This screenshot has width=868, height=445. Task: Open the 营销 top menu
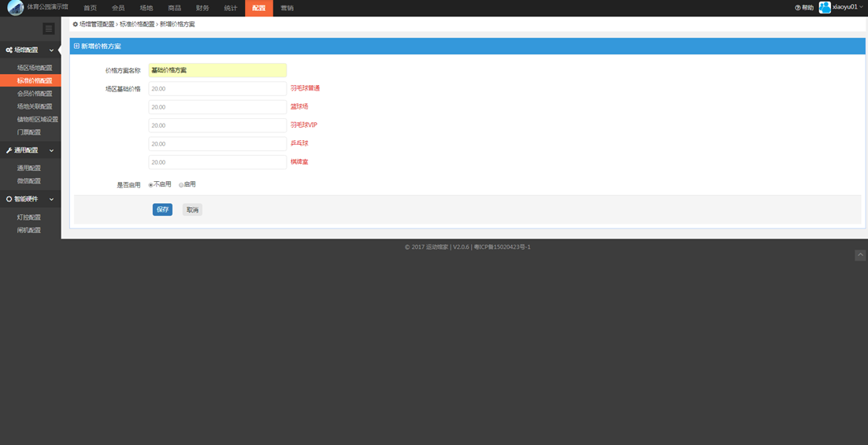[x=287, y=9]
